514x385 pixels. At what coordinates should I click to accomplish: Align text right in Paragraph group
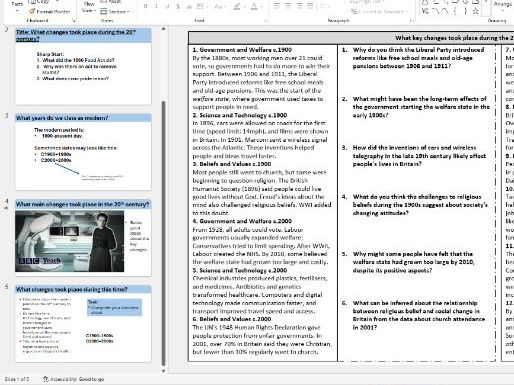coord(299,5)
